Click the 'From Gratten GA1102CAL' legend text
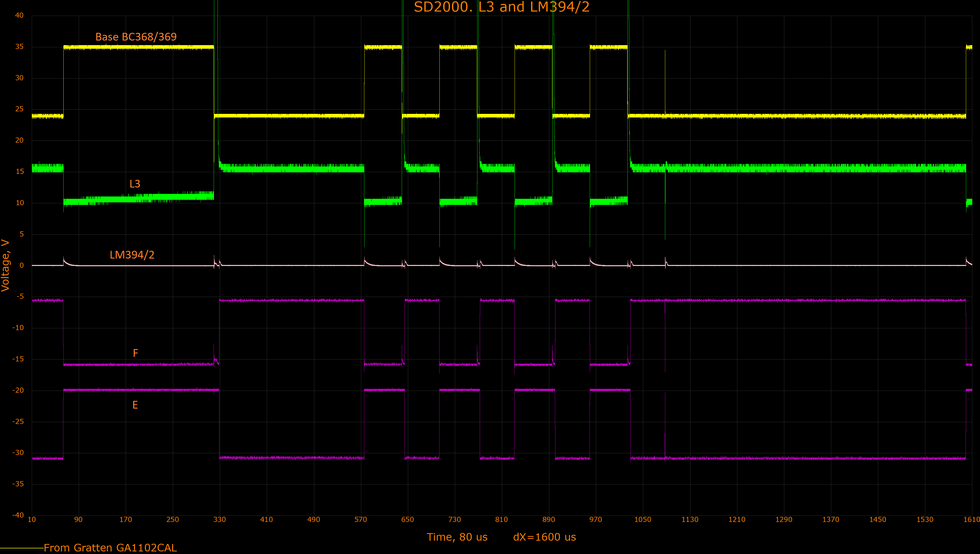980x554 pixels. click(110, 548)
